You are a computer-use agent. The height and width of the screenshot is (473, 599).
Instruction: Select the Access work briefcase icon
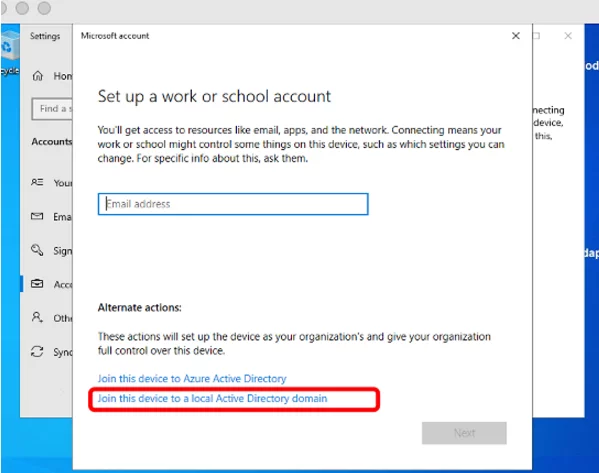click(37, 284)
